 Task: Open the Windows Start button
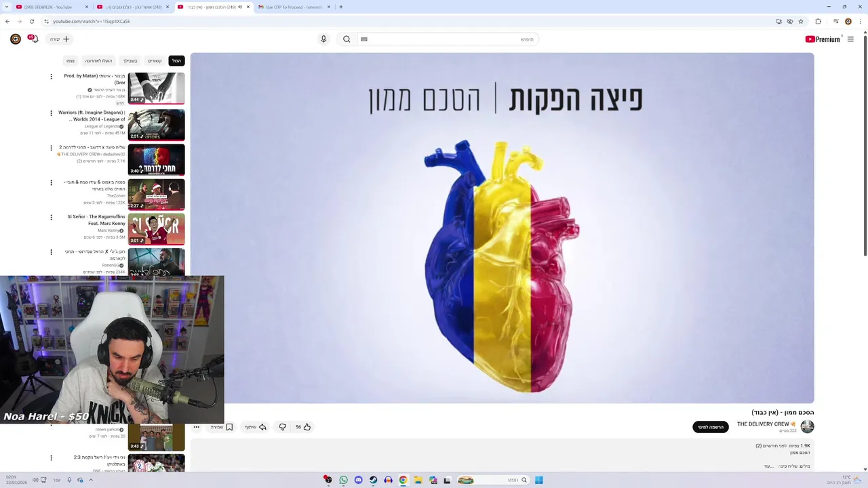[x=538, y=480]
